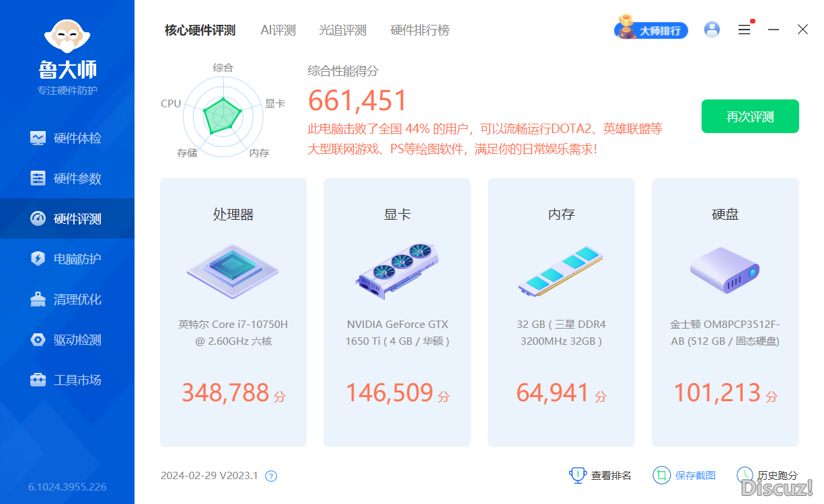Click the NVIDIA GeForce GTX 1650 Ti text
Screen dimensions: 824x504
(398, 333)
